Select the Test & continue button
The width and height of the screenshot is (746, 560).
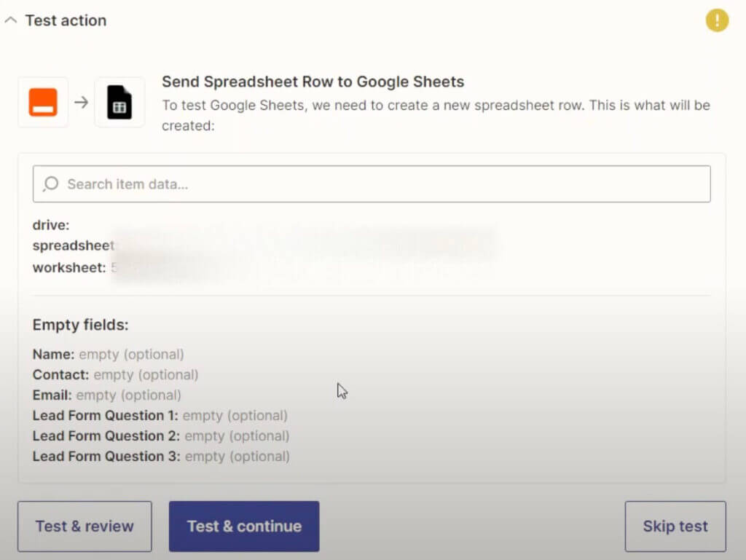click(243, 526)
